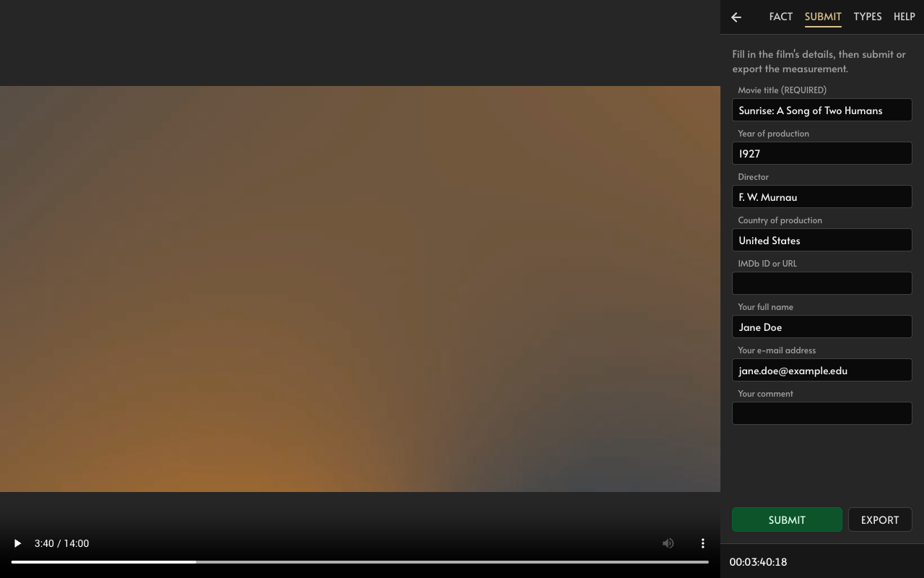Edit the Year of production field
924x578 pixels.
coord(822,153)
